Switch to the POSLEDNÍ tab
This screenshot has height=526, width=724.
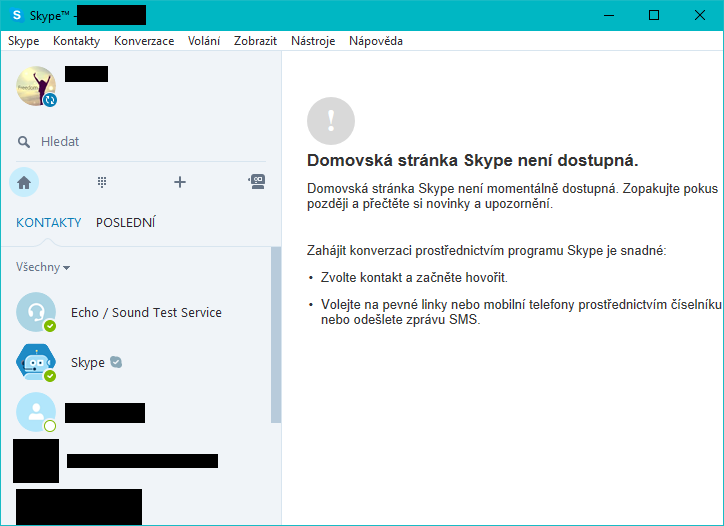[125, 223]
